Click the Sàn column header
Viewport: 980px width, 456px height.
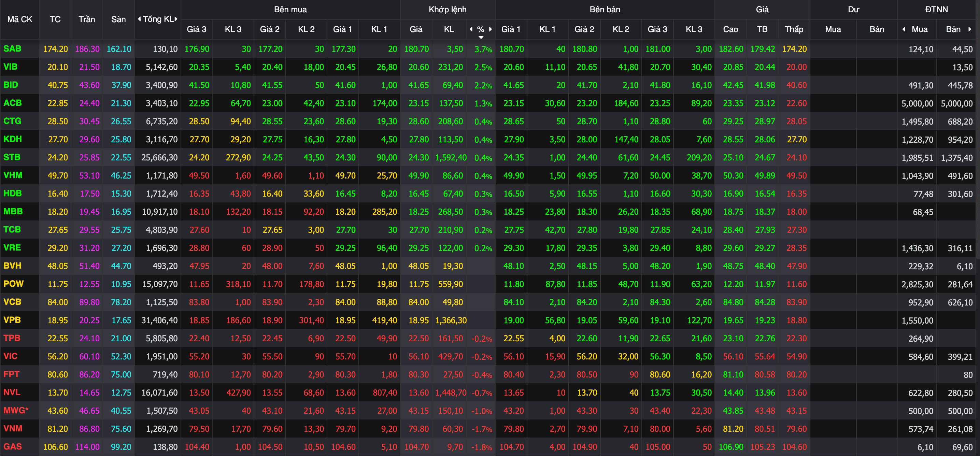point(118,19)
